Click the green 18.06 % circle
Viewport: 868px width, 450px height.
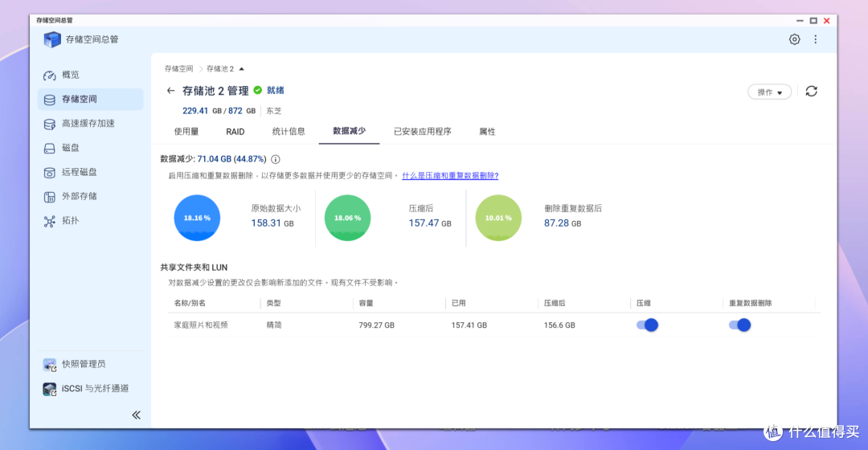point(348,218)
